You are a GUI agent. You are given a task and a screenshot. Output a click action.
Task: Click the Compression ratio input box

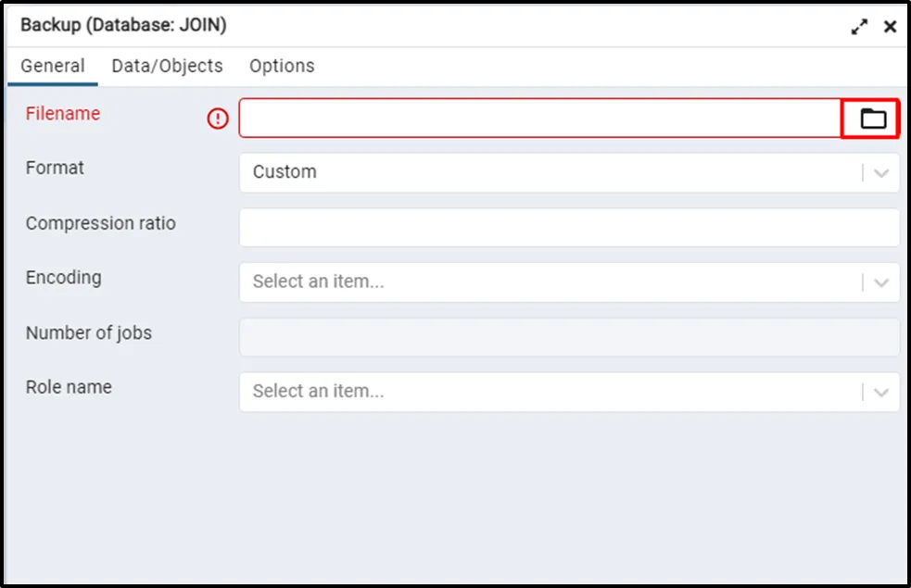click(569, 228)
